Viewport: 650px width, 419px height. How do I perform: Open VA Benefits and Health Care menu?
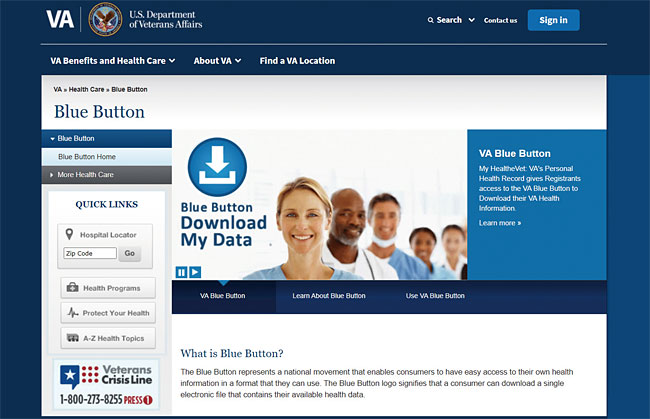(x=112, y=61)
